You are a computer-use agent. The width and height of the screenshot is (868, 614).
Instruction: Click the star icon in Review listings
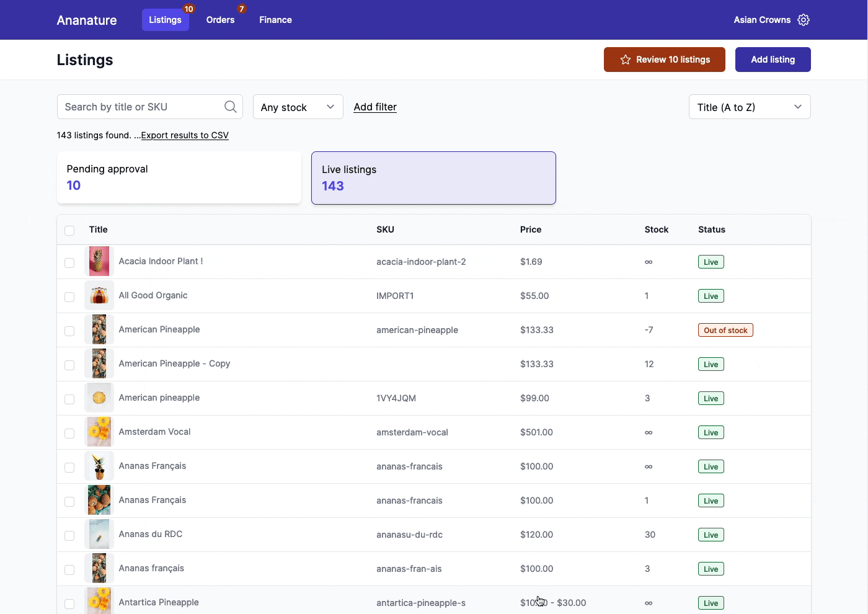(626, 60)
